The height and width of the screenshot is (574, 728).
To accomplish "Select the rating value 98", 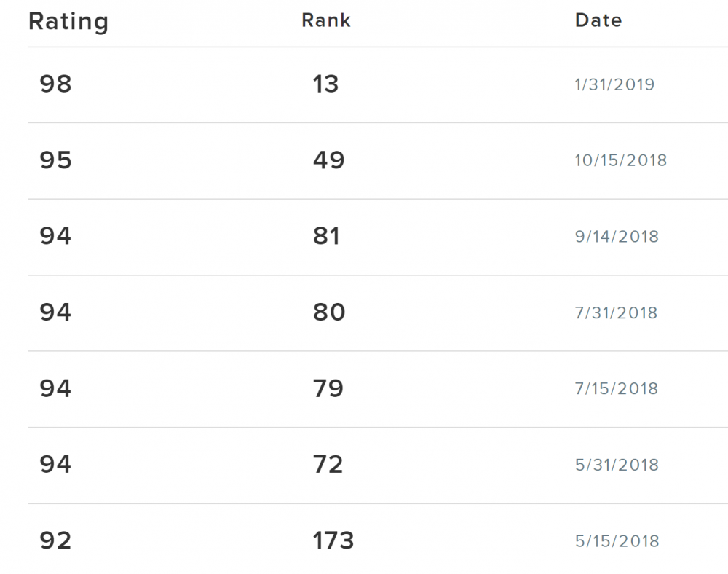I will (56, 84).
